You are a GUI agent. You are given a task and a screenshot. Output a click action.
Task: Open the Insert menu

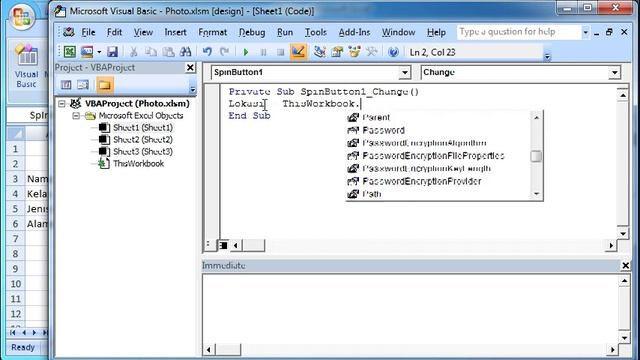coord(176,32)
